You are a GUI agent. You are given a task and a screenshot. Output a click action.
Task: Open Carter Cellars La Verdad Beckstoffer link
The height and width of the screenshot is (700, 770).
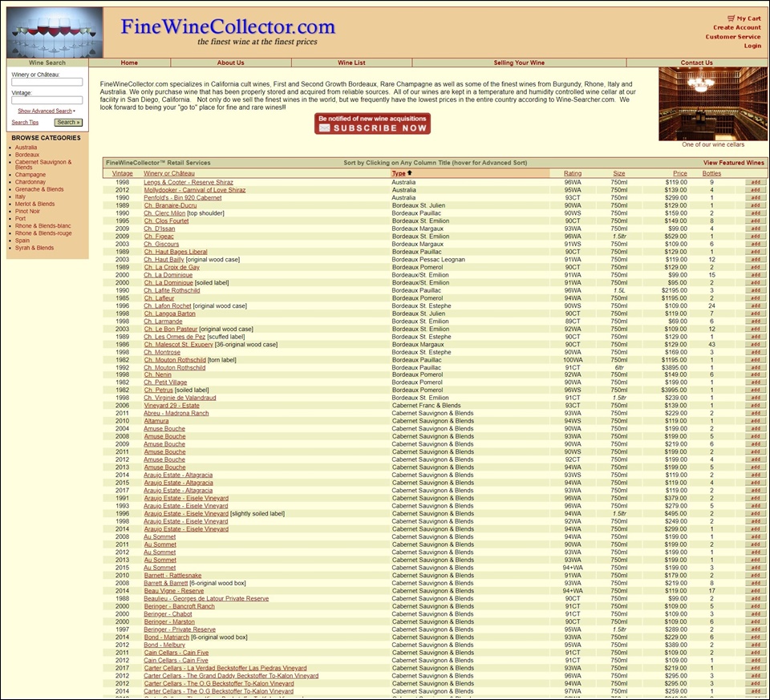pos(225,668)
